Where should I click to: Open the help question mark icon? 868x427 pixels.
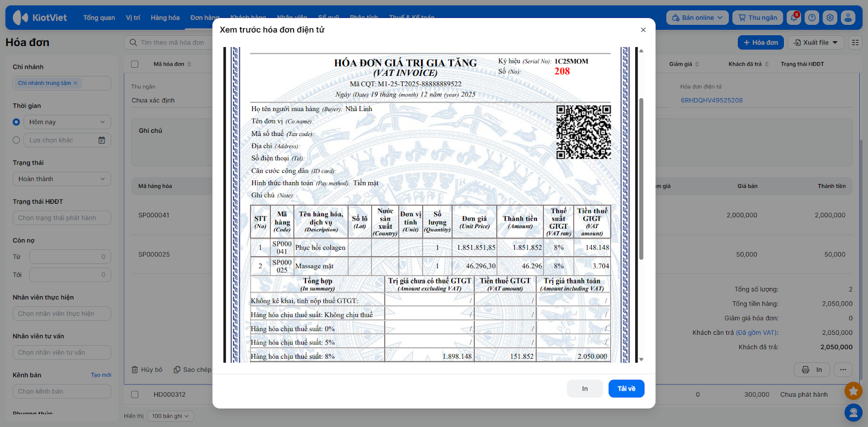[x=812, y=17]
